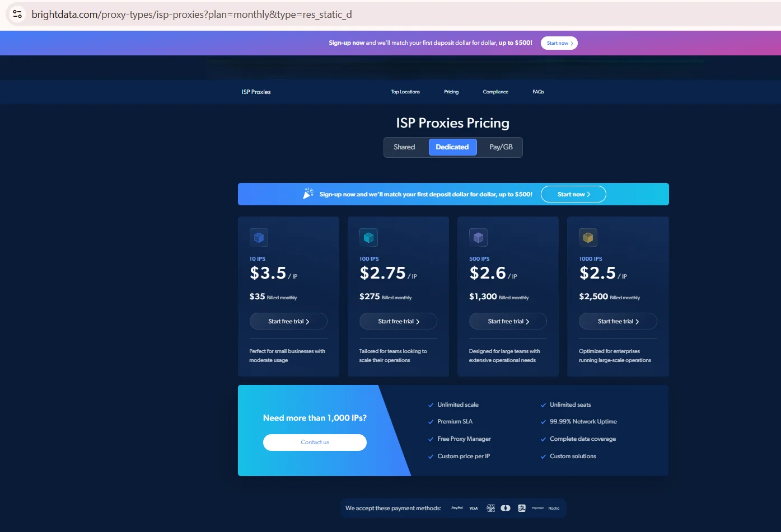Screen dimensions: 781x532
Task: Click the teal cube icon on 100 IPs card
Action: [368, 238]
